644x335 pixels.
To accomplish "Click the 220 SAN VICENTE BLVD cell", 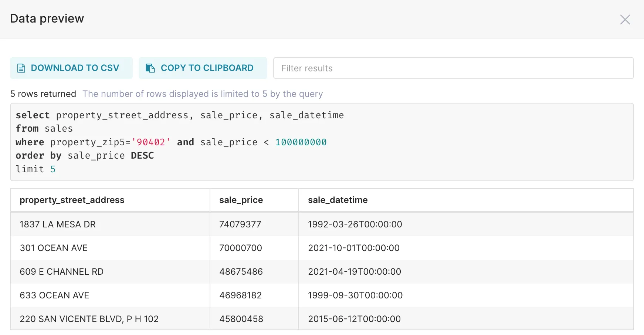I will point(89,319).
